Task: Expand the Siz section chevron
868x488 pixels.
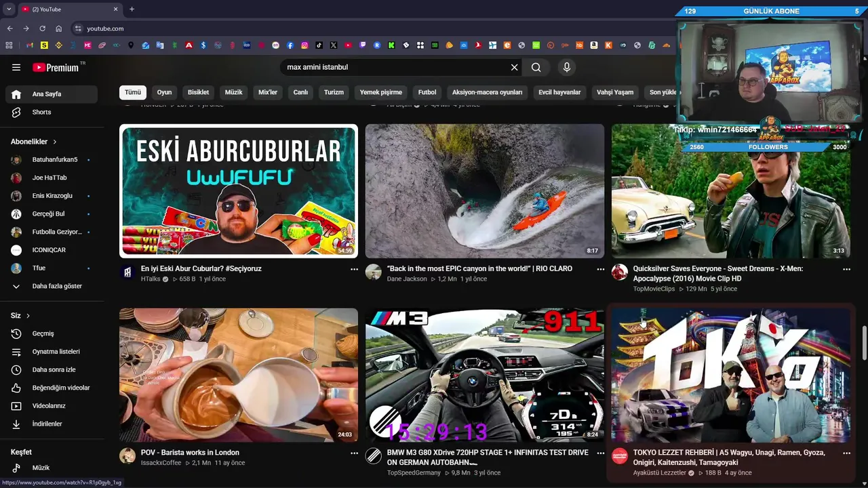Action: (x=28, y=316)
